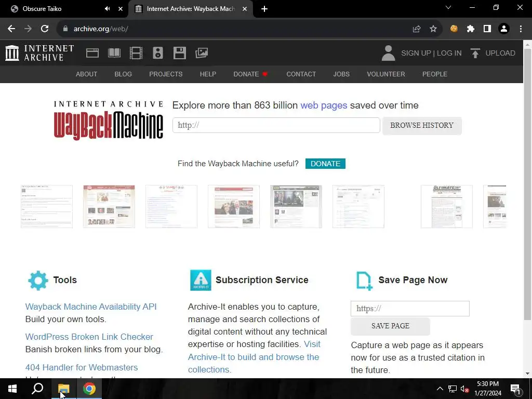The image size is (532, 399).
Task: Show hidden system tray icons
Action: (440, 389)
